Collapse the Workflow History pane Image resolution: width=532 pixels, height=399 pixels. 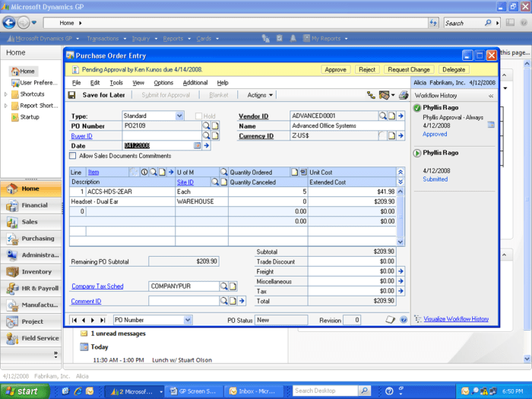click(491, 96)
